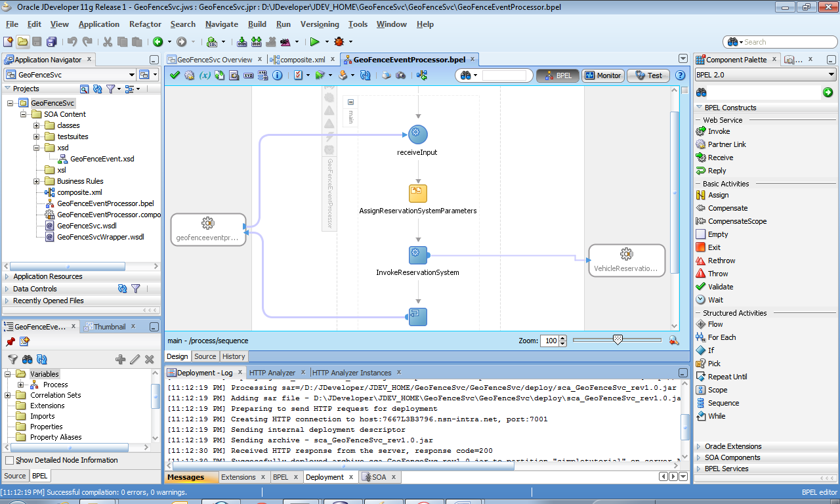Click the filter funnel in structure panel
The height and width of the screenshot is (504, 840).
(12, 359)
